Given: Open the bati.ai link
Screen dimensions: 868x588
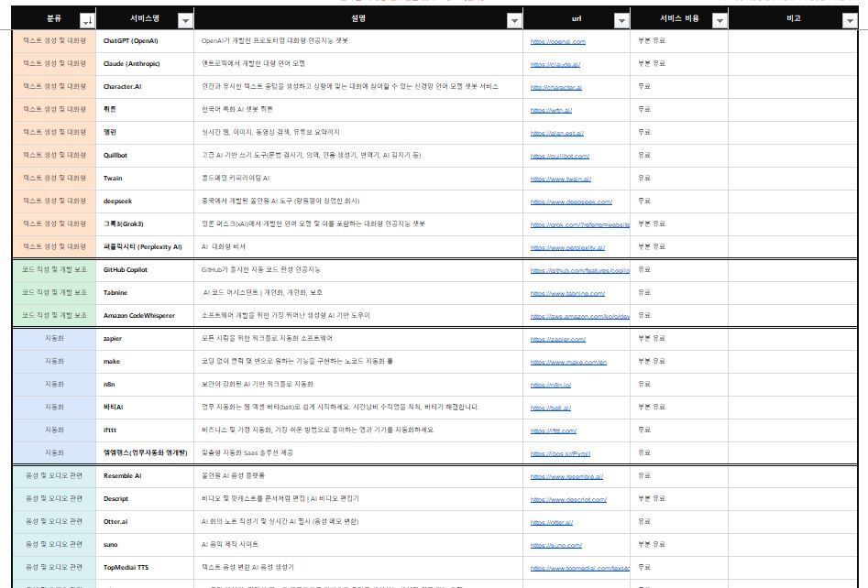Looking at the screenshot, I should (x=550, y=408).
